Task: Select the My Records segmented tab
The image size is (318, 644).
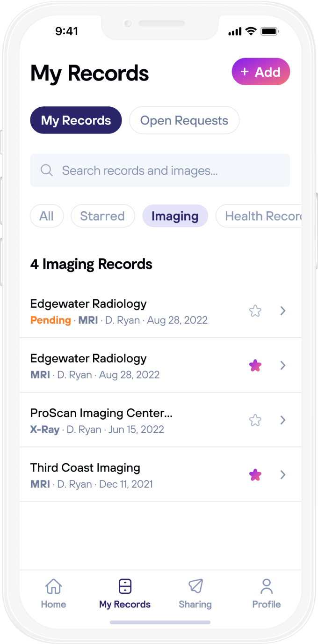Action: pyautogui.click(x=76, y=120)
